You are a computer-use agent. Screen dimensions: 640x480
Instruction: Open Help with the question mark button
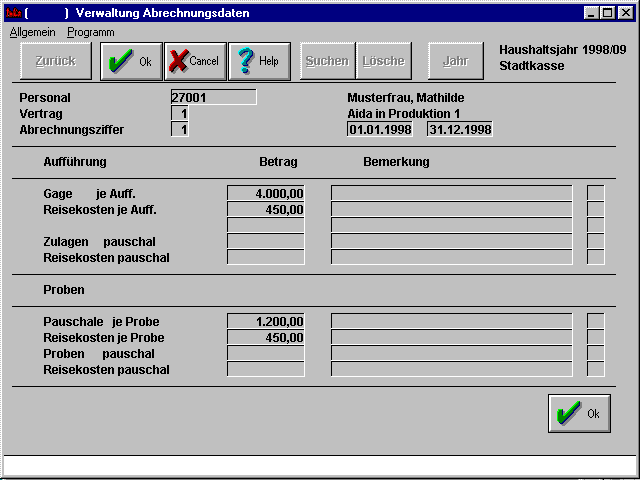point(259,61)
